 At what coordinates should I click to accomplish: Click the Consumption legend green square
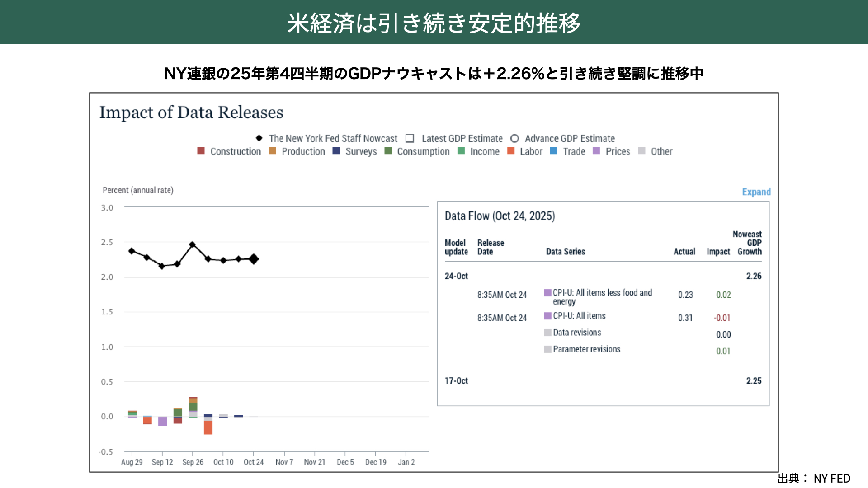coord(388,151)
